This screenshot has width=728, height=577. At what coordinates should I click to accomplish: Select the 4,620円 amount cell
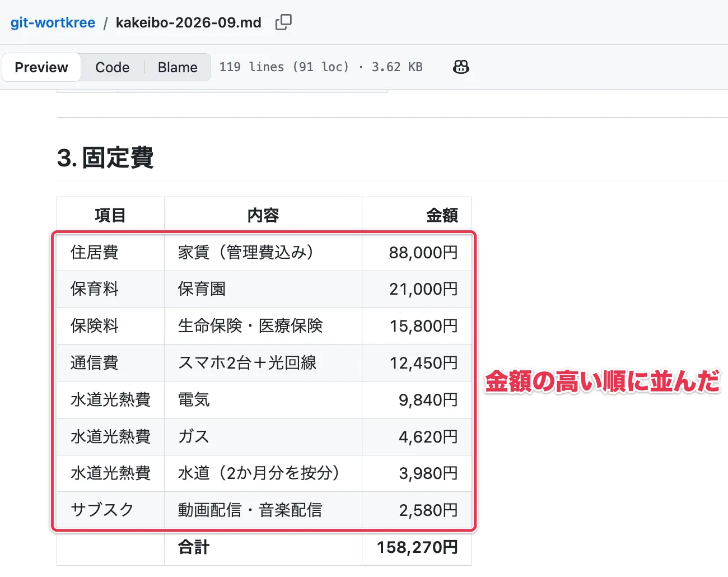(x=417, y=437)
